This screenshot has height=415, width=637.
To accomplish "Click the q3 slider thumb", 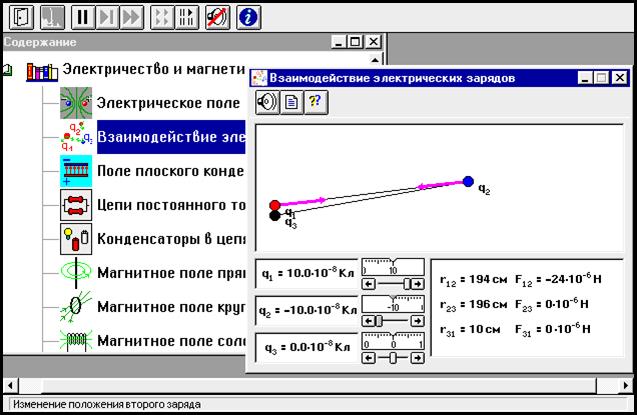I will pos(393,358).
